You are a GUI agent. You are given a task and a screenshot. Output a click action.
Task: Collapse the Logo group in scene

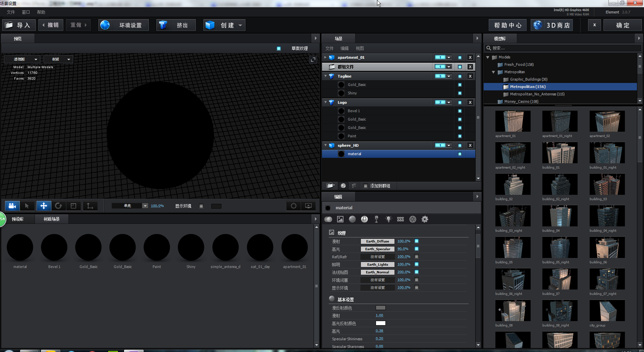click(x=325, y=102)
